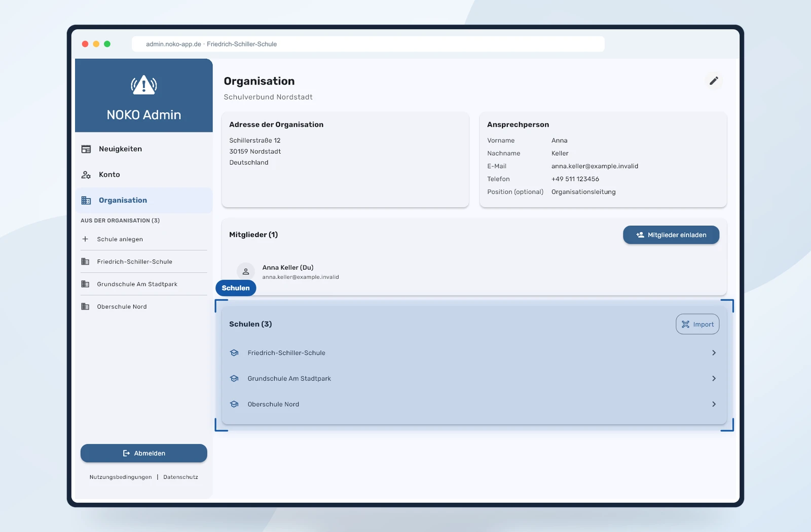Expand the Friedrich-Schiller-Schule row chevron
811x532 pixels.
tap(714, 353)
